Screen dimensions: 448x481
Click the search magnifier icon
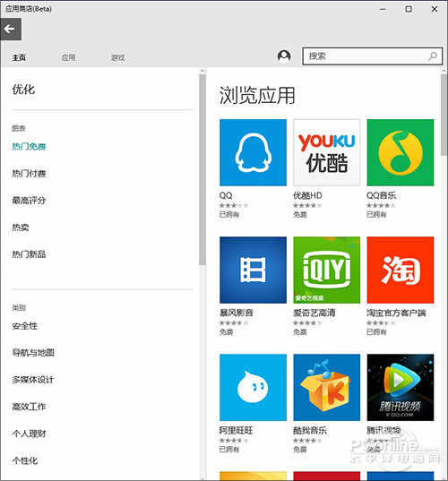click(x=433, y=56)
